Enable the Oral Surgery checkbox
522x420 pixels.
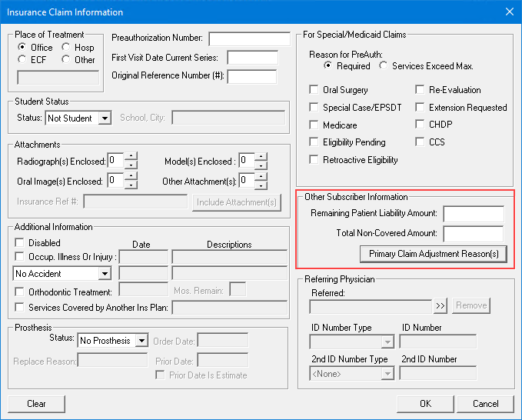click(314, 90)
